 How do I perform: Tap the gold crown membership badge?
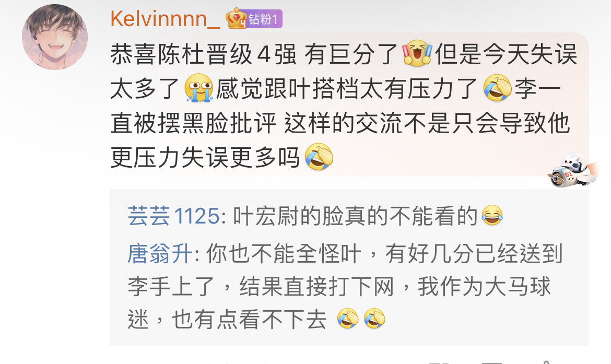pyautogui.click(x=236, y=18)
